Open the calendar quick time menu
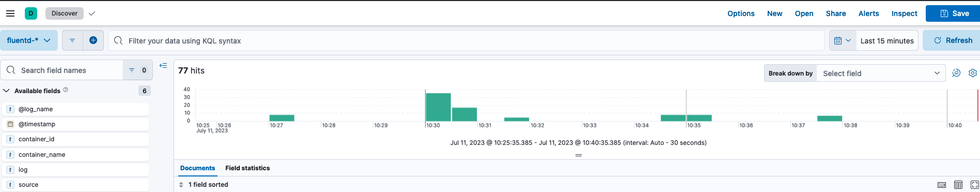The height and width of the screenshot is (192, 980). coord(842,40)
